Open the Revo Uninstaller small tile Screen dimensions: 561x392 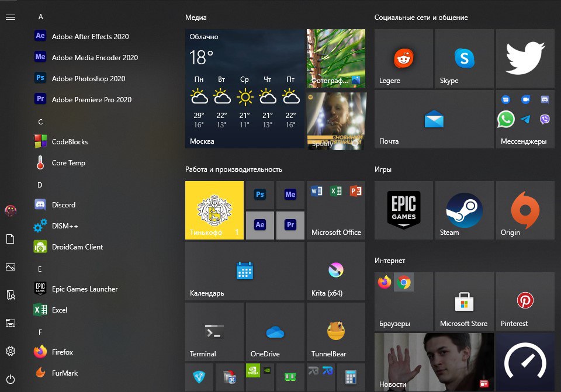(x=230, y=377)
